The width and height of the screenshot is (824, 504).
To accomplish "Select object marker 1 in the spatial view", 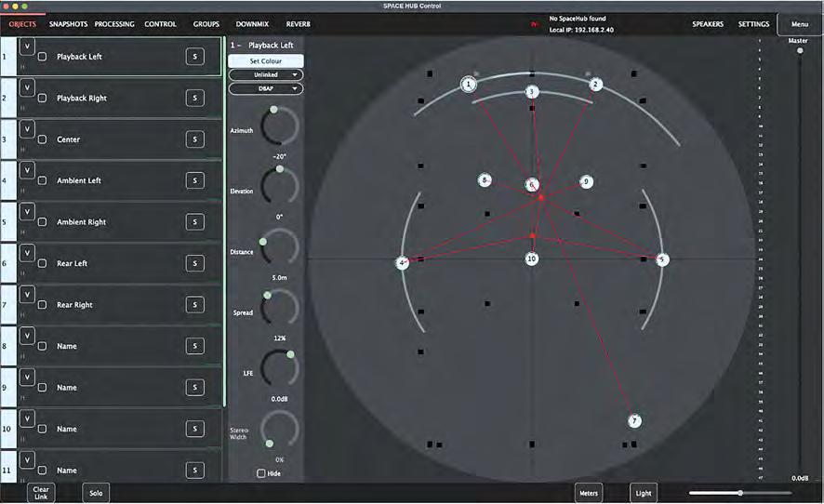I will (469, 84).
